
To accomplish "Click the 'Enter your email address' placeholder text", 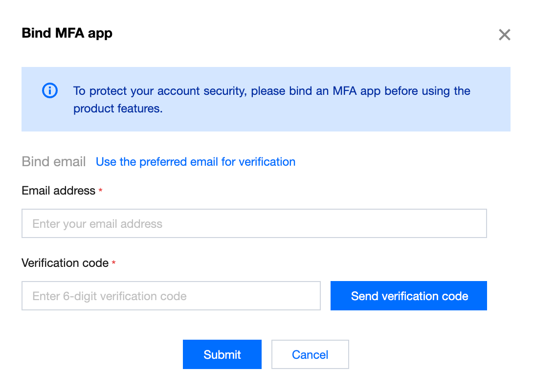I will (x=97, y=224).
